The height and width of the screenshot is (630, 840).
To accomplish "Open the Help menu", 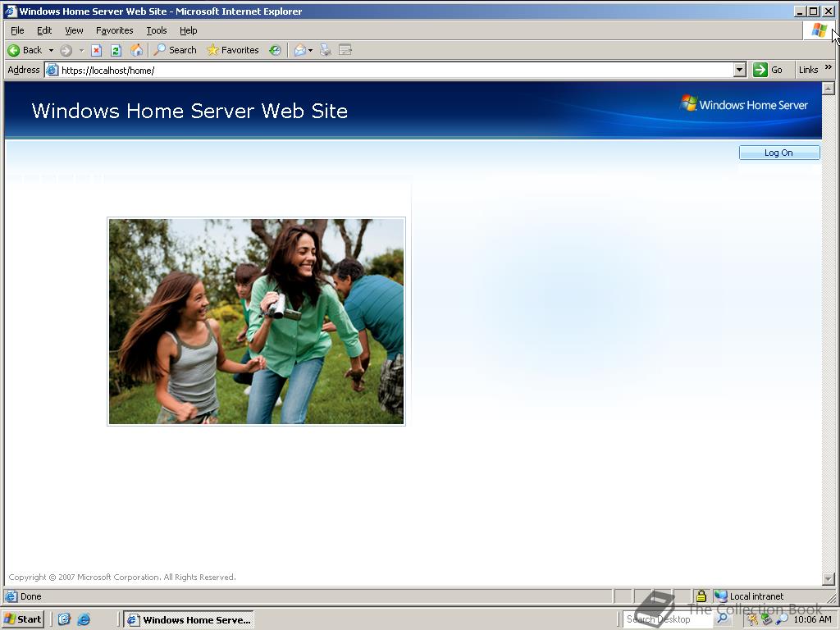I will (188, 30).
